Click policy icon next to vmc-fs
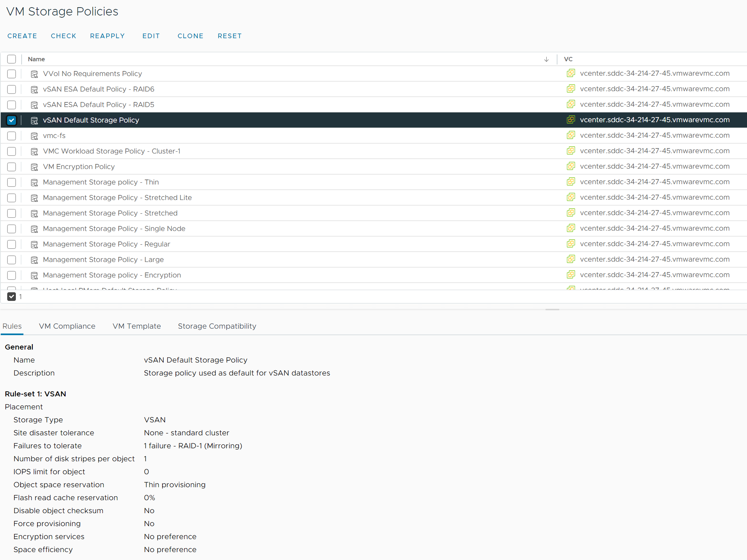Screen dimensions: 747x560 click(34, 136)
